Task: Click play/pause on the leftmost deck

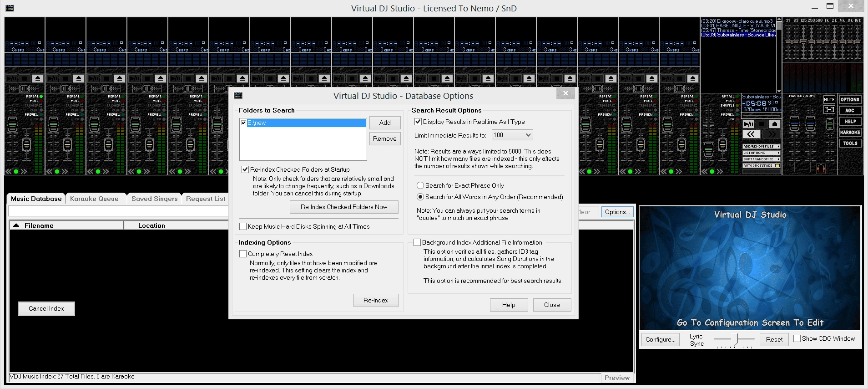Action: [x=11, y=79]
